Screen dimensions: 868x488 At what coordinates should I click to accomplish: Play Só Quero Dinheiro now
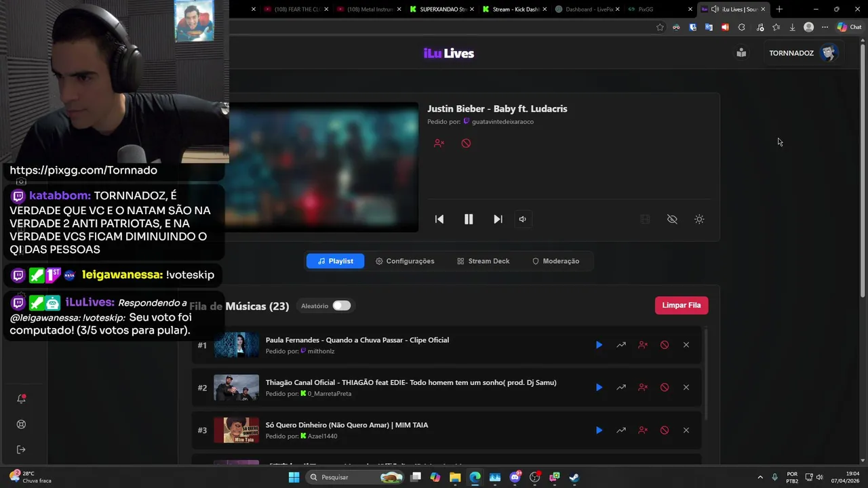pos(599,430)
